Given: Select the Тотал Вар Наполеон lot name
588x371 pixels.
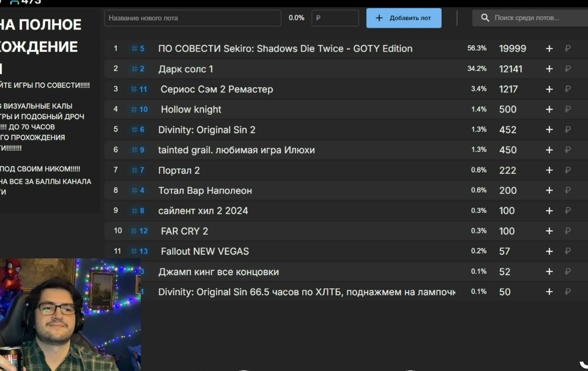Looking at the screenshot, I should pyautogui.click(x=205, y=190).
